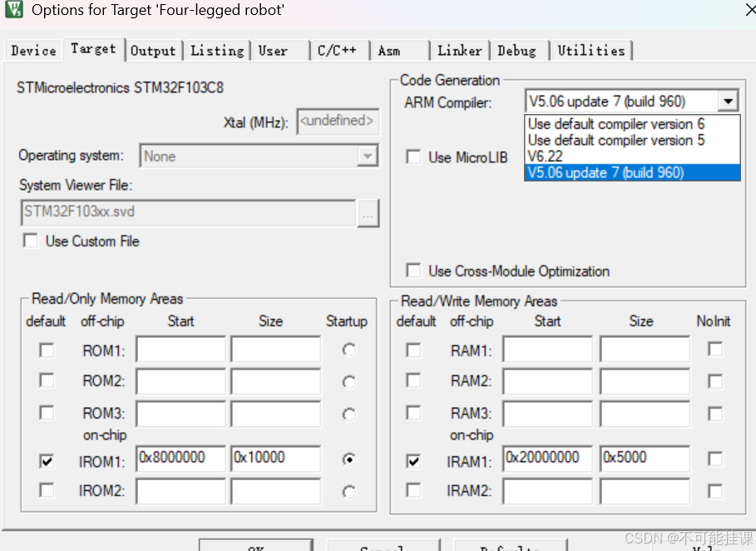Image resolution: width=756 pixels, height=551 pixels.
Task: Check the RAM3 default checkbox
Action: (x=413, y=413)
